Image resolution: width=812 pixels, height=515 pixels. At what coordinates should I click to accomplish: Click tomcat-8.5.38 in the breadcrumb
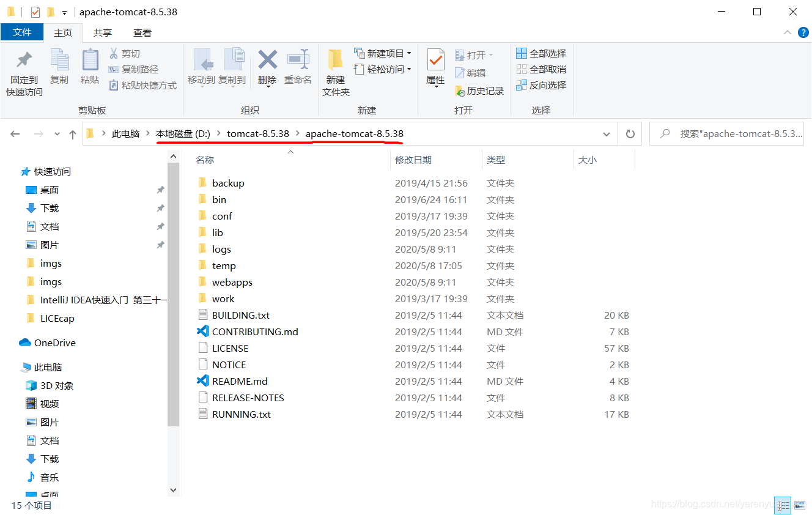(x=258, y=134)
